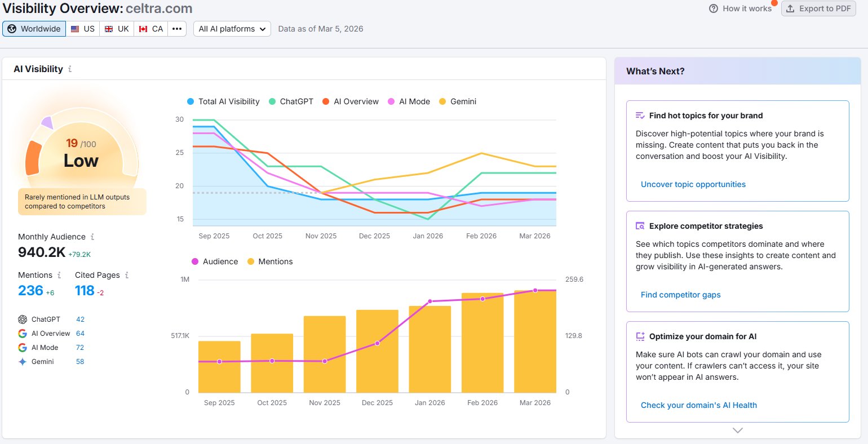The image size is (868, 444).
Task: Open the All AI platforms dropdown
Action: pos(232,29)
